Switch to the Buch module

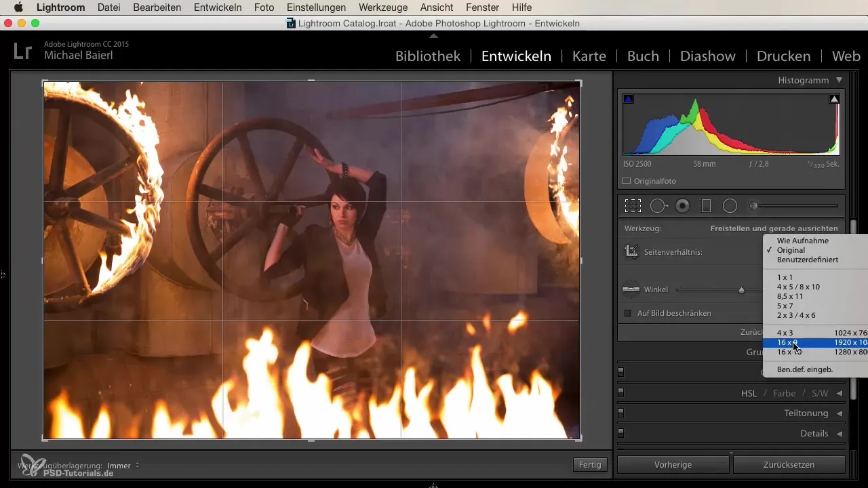point(643,56)
